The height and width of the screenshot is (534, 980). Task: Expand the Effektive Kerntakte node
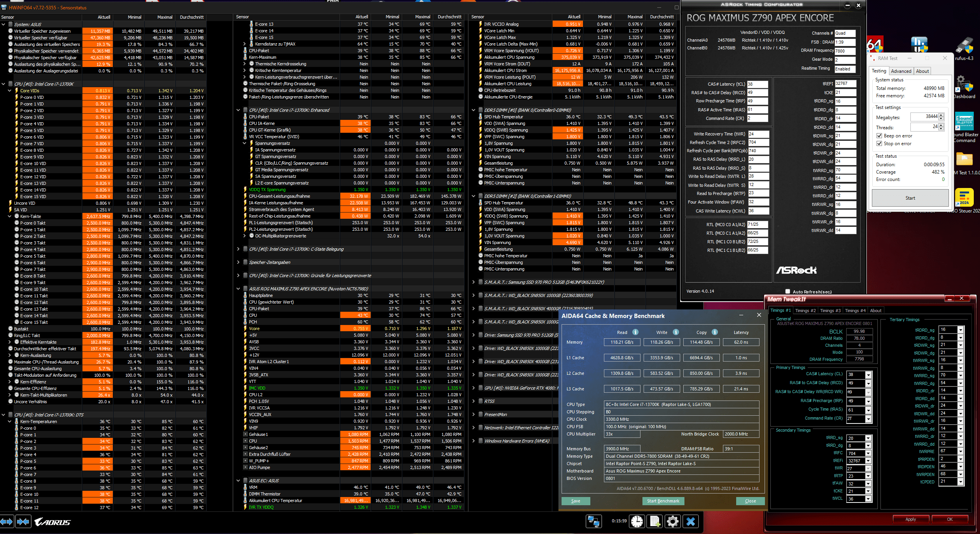tap(10, 342)
